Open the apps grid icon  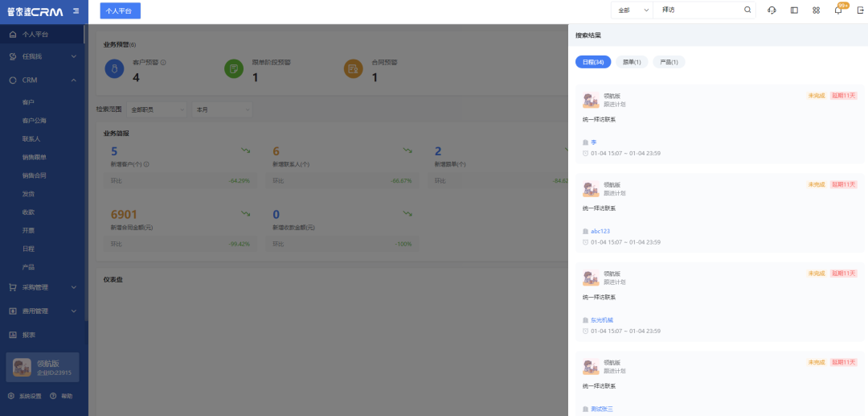816,10
